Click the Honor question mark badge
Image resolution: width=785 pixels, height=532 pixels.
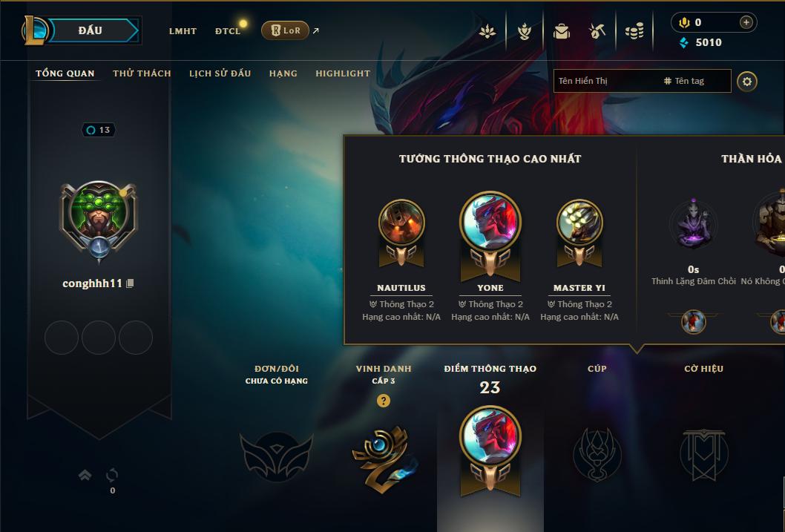point(384,401)
